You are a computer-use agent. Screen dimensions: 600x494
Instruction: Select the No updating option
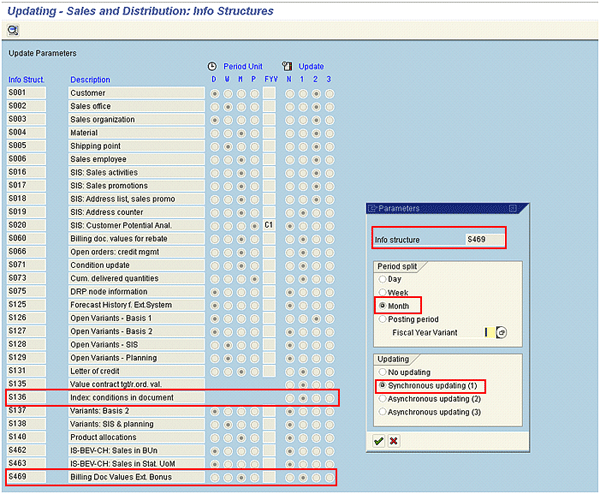381,371
